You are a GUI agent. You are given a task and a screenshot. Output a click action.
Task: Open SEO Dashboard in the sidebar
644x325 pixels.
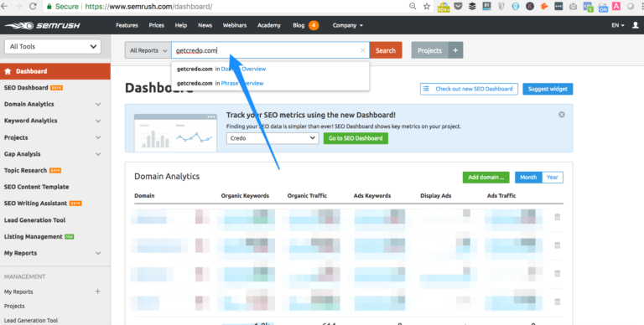click(x=34, y=88)
